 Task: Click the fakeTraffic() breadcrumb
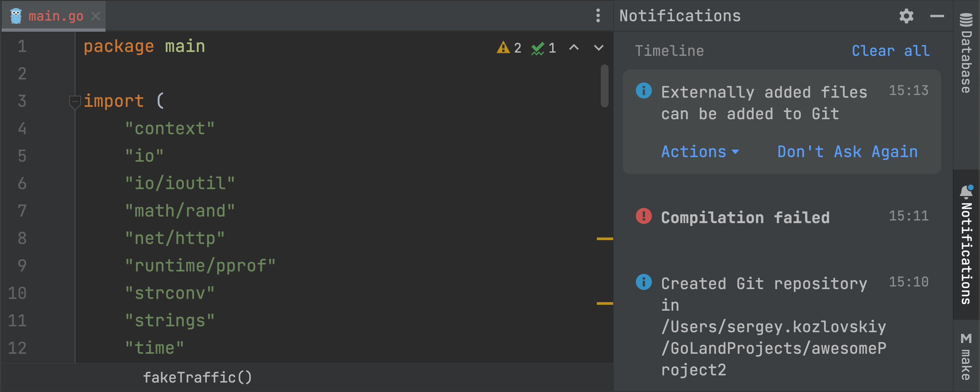[x=197, y=377]
